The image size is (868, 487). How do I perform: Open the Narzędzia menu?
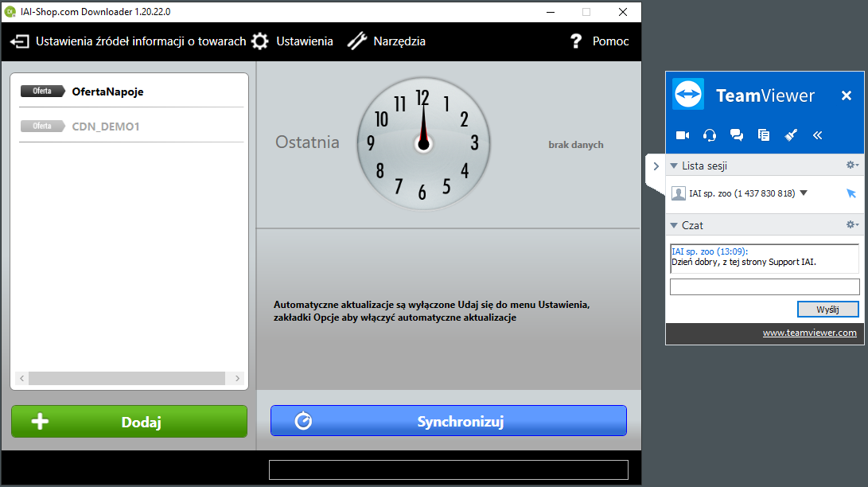tap(387, 41)
